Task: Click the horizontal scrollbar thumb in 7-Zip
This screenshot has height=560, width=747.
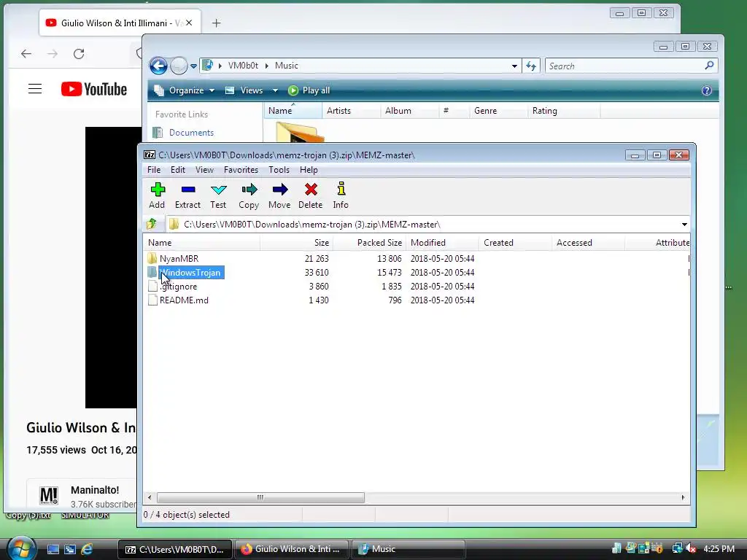Action: pos(260,497)
